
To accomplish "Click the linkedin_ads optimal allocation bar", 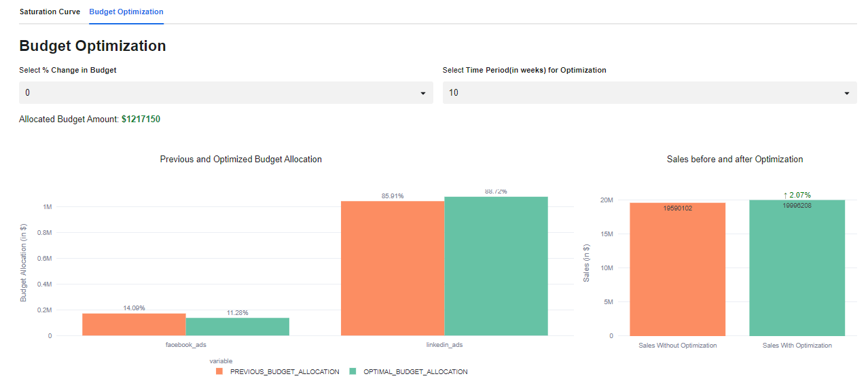I will [x=496, y=266].
